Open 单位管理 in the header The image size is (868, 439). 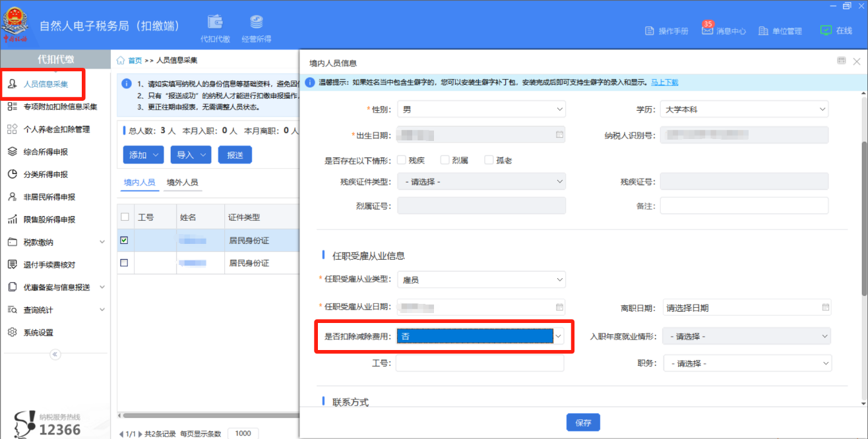[x=780, y=31]
